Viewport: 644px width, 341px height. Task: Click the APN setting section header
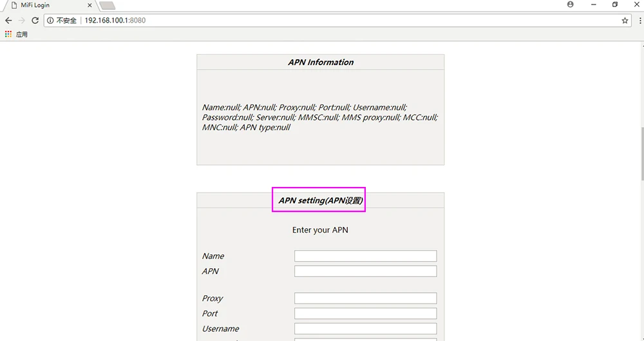coord(320,200)
